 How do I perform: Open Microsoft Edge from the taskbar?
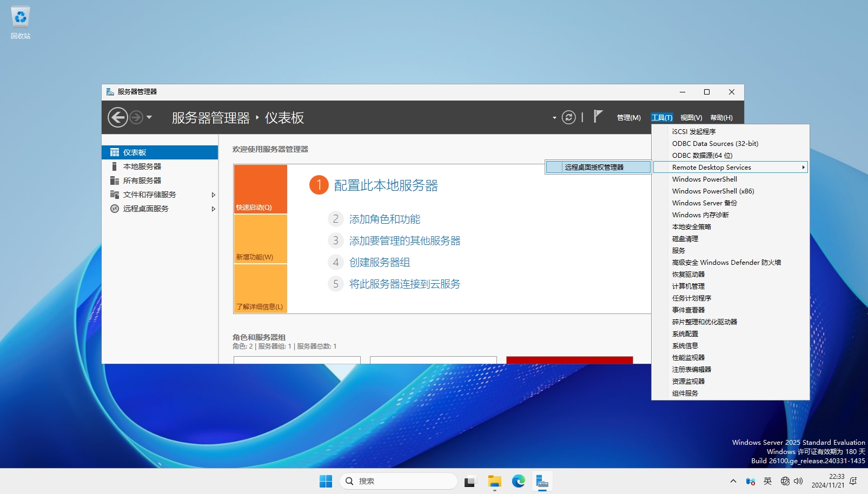point(518,481)
